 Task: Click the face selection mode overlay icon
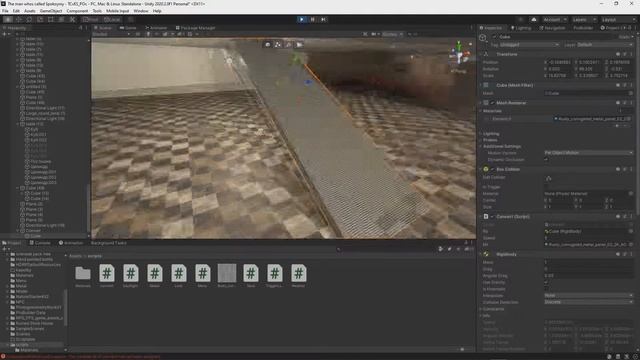click(x=299, y=44)
